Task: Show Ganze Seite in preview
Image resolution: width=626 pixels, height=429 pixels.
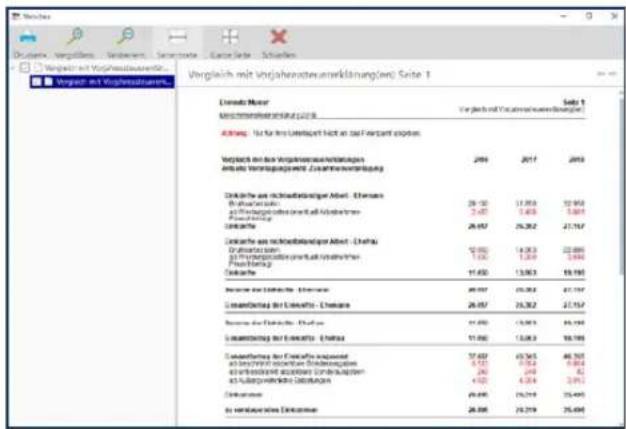Action: [230, 37]
